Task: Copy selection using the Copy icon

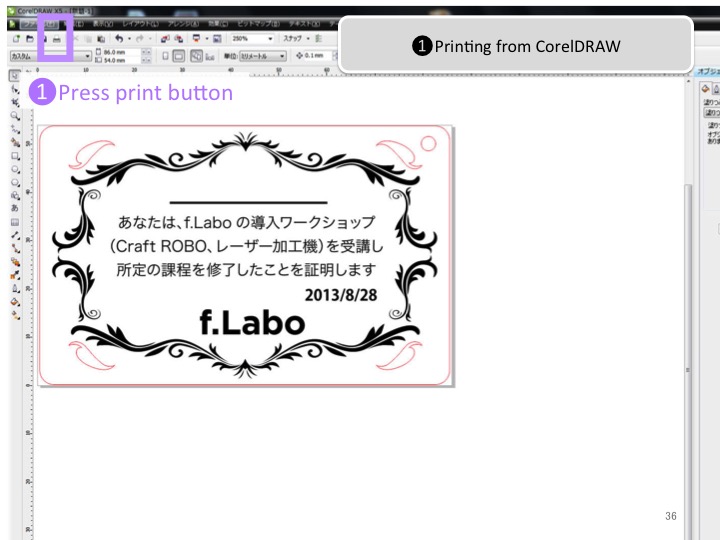Action: click(89, 39)
